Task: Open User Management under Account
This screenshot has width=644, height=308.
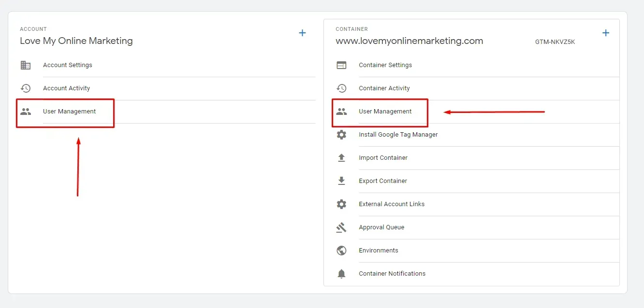Action: click(x=70, y=112)
